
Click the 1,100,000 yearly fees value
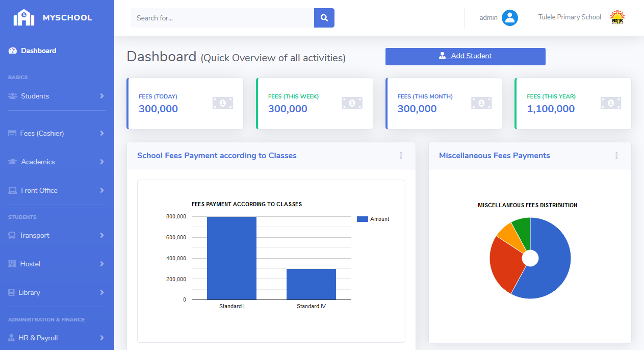pos(551,109)
